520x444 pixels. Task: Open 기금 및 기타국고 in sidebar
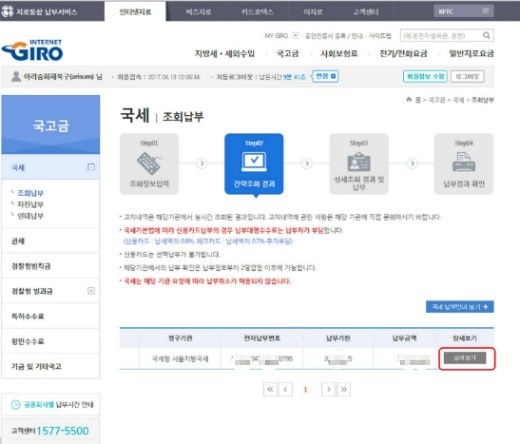pos(51,366)
